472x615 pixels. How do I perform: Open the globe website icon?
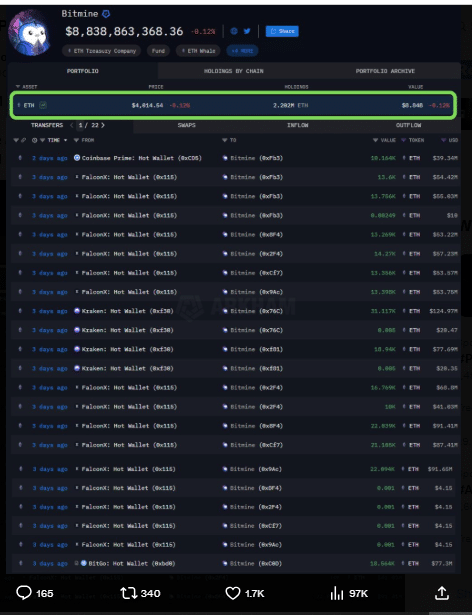point(234,31)
